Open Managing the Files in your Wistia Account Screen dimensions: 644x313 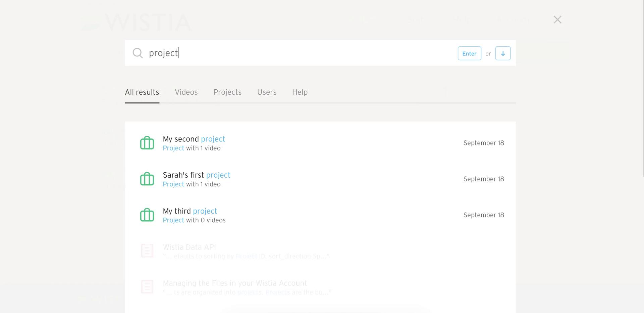coord(235,283)
